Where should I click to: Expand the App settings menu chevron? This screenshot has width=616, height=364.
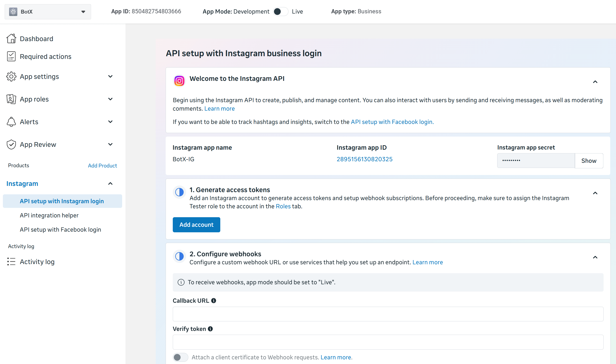110,77
